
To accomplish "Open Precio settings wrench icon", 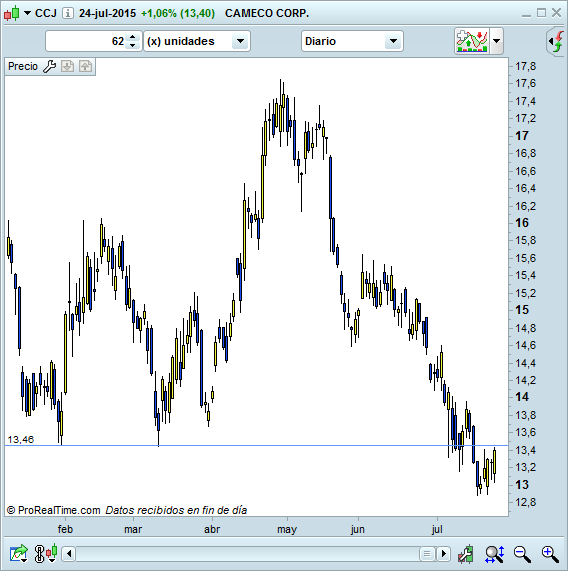I will tap(50, 66).
